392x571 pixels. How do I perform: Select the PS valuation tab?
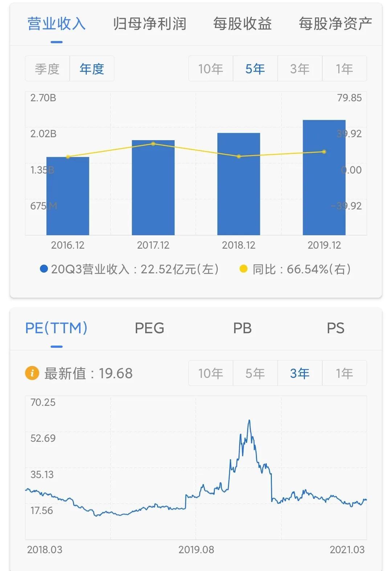[335, 328]
